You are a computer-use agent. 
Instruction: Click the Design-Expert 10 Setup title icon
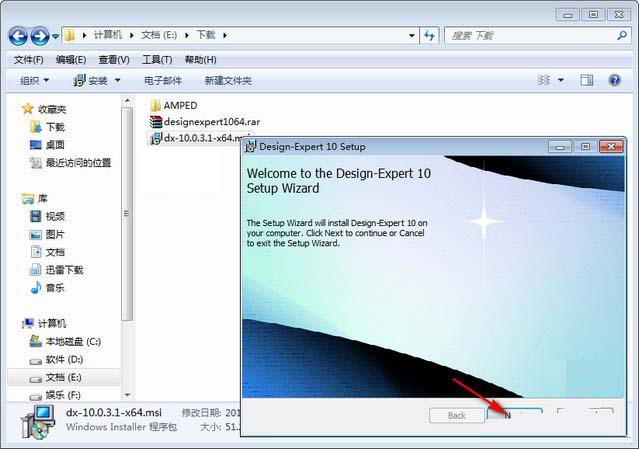tap(250, 146)
